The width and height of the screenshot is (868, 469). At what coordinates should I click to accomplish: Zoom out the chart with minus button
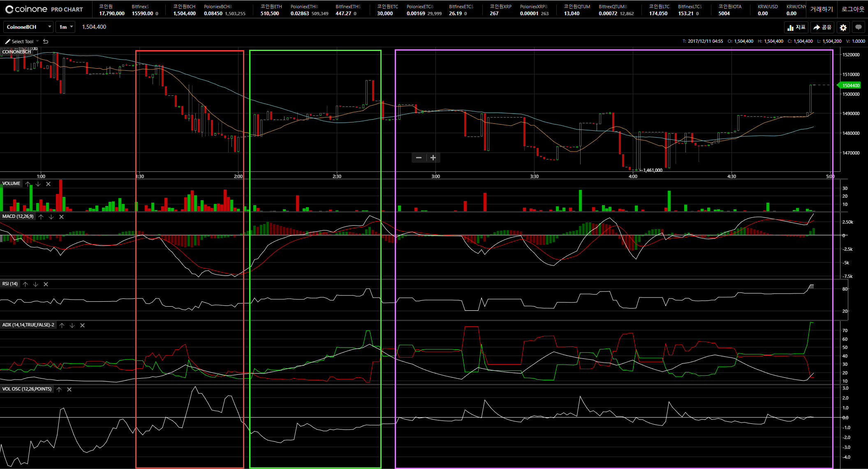point(419,158)
